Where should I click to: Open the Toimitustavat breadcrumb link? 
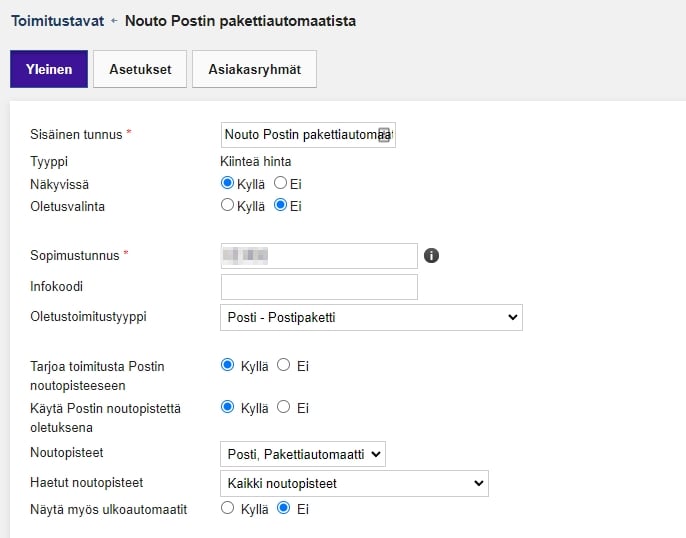click(57, 21)
